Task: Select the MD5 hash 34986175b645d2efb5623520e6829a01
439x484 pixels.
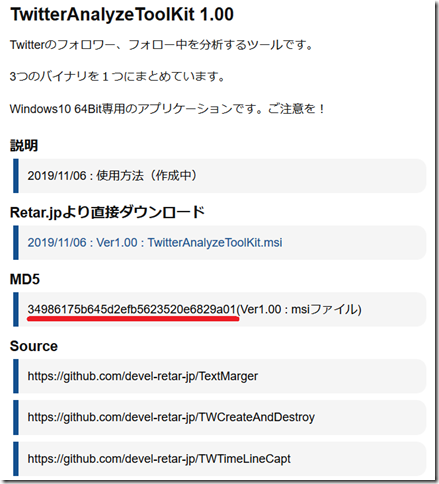Action: (132, 309)
